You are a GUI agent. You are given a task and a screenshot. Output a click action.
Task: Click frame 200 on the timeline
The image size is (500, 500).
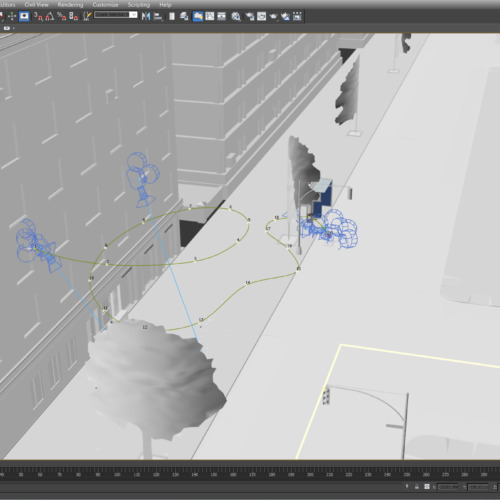(310, 474)
